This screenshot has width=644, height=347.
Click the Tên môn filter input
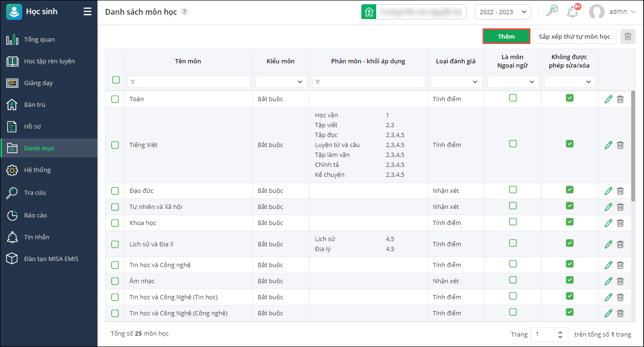(189, 82)
